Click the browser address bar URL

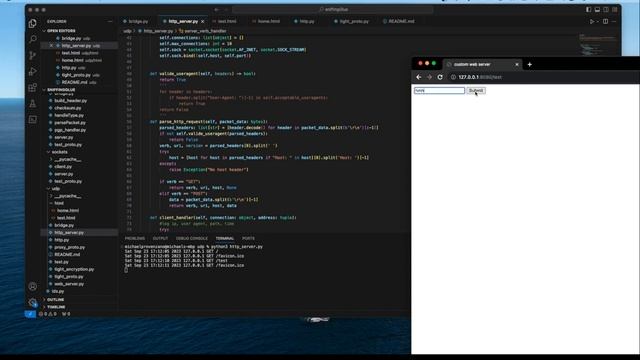pos(480,77)
